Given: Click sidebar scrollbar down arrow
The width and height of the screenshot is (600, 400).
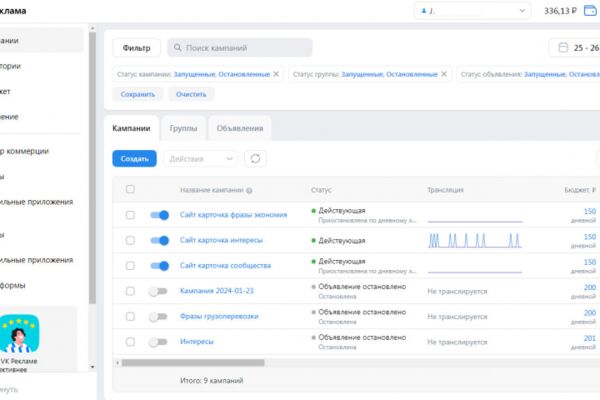Looking at the screenshot, I should click(92, 367).
